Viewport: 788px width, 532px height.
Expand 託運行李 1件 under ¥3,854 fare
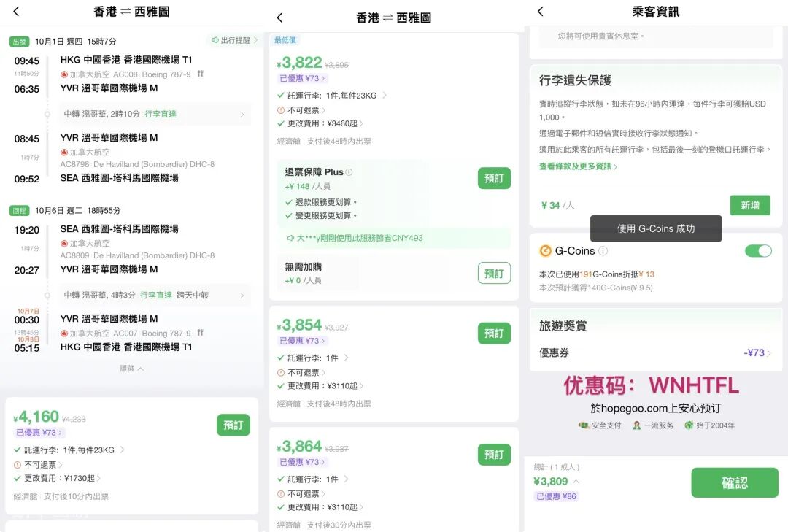(313, 358)
